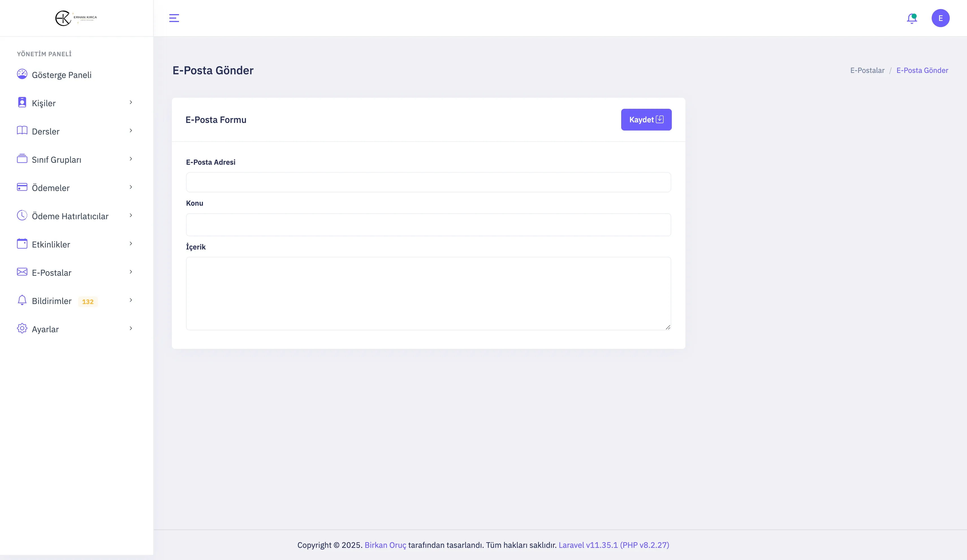Click the Etkinlikler calendar icon
The image size is (967, 560).
pos(22,244)
